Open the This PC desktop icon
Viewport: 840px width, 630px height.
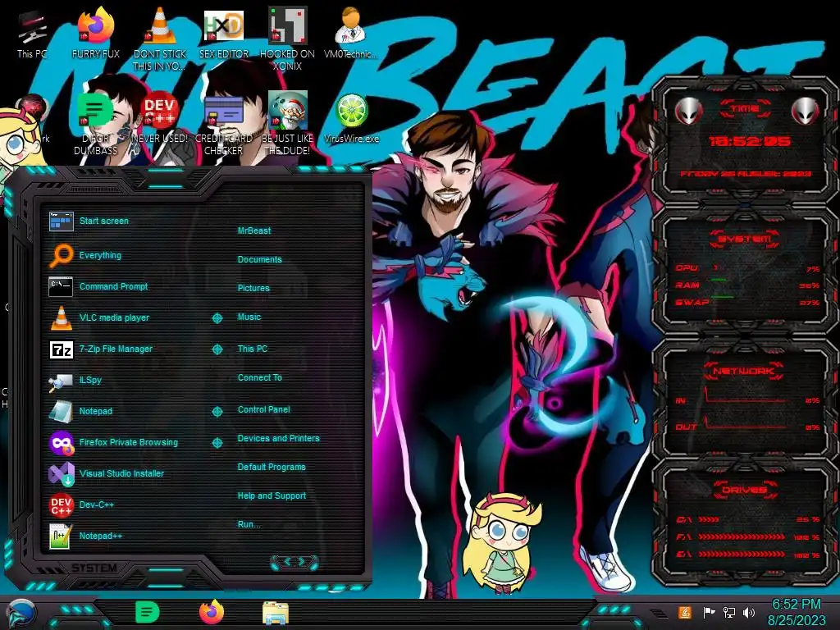(x=32, y=33)
